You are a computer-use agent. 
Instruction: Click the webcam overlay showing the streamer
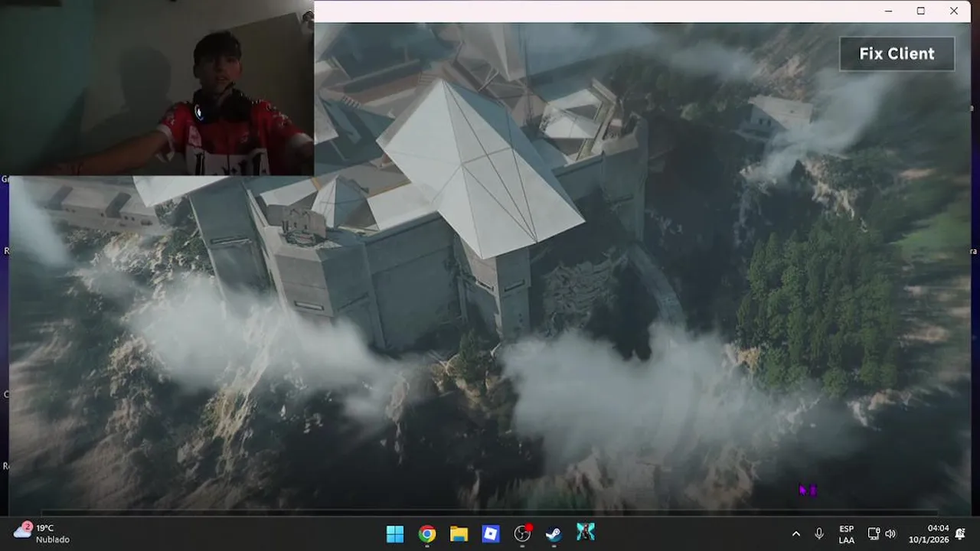coord(157,88)
